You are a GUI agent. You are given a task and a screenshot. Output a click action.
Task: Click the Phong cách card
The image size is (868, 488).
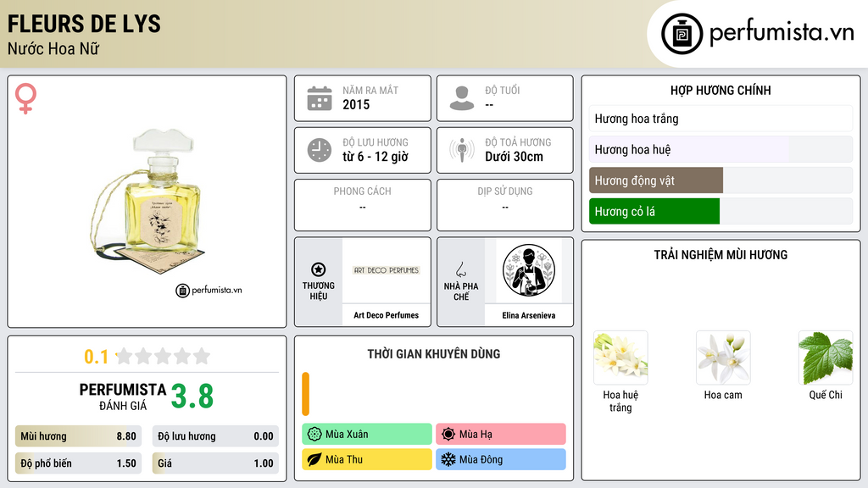point(363,205)
